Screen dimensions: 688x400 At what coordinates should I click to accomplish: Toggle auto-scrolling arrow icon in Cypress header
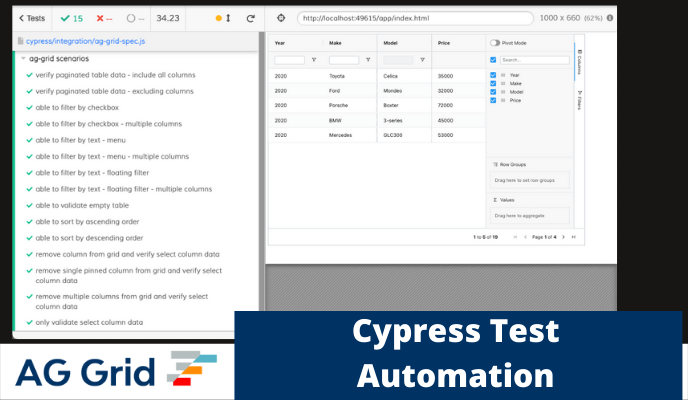pos(228,18)
